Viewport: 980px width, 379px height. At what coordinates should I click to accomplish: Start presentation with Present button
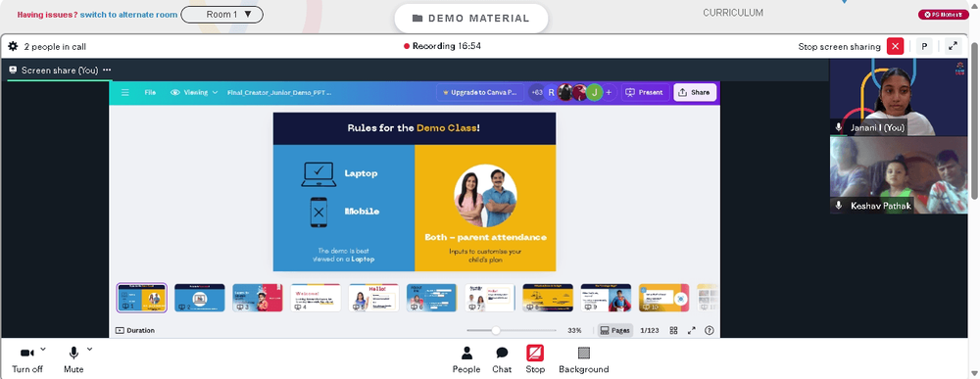pyautogui.click(x=645, y=92)
